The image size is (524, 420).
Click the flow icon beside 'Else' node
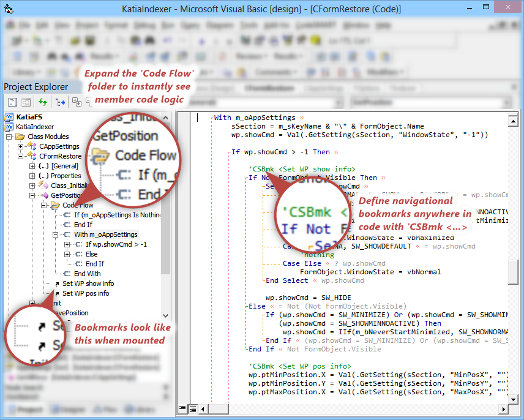pyautogui.click(x=79, y=254)
